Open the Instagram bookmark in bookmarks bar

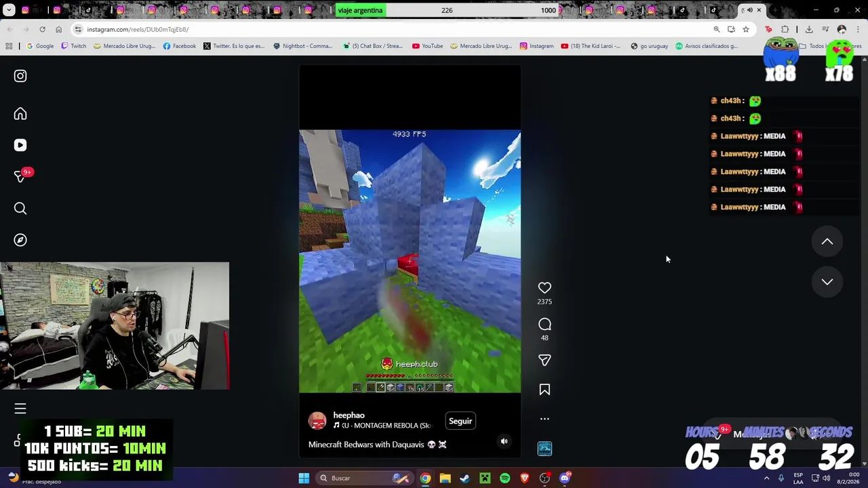point(536,46)
